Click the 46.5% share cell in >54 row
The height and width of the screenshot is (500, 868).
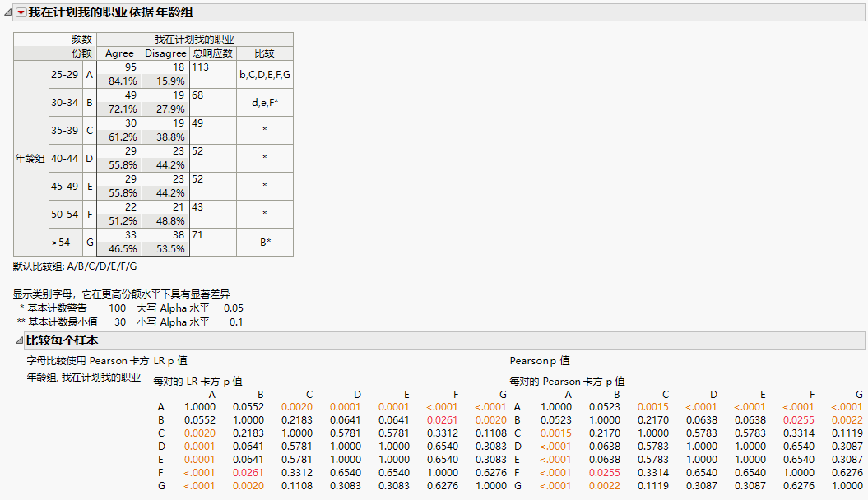pos(123,248)
